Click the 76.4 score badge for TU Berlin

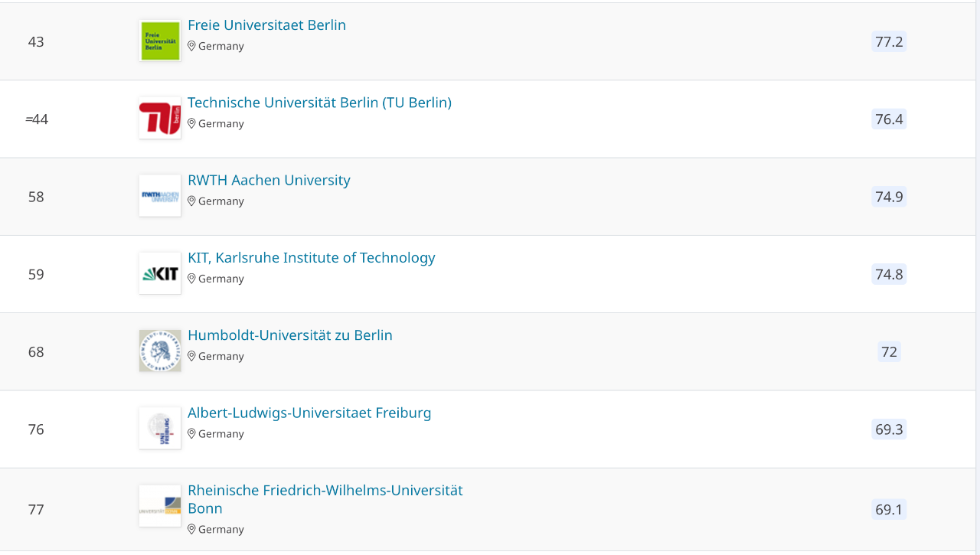[x=889, y=119]
